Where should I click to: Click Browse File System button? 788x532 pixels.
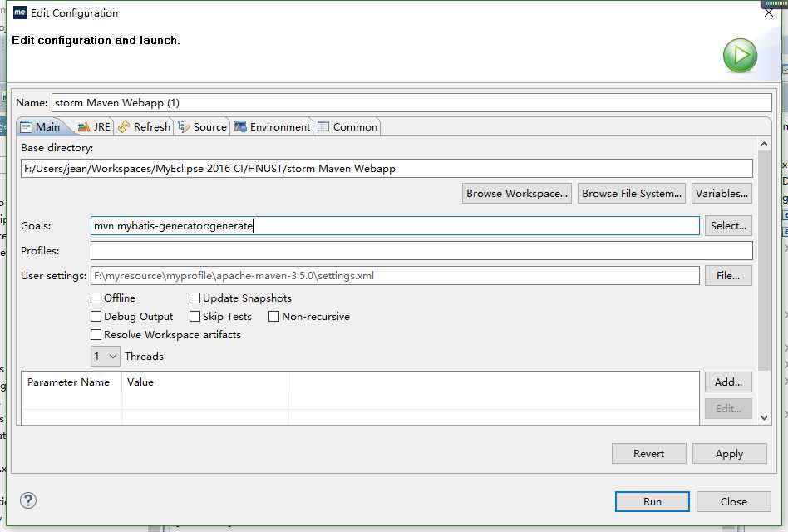(632, 194)
